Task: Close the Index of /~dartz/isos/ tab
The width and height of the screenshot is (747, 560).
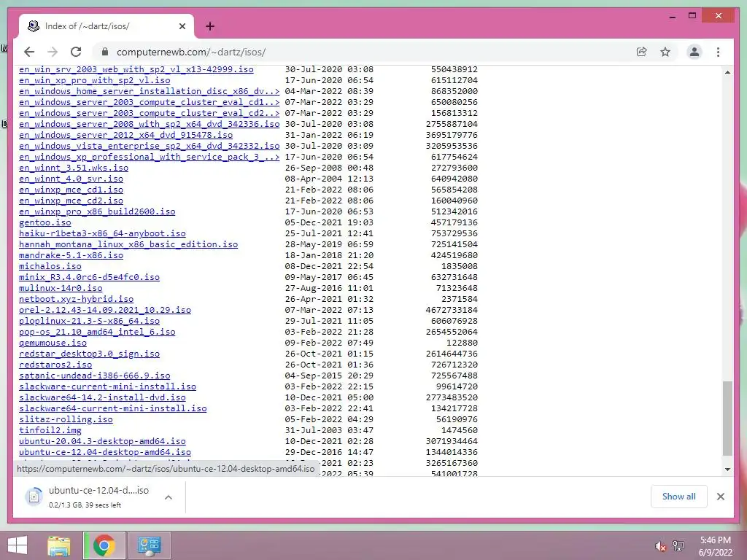Action: click(182, 26)
